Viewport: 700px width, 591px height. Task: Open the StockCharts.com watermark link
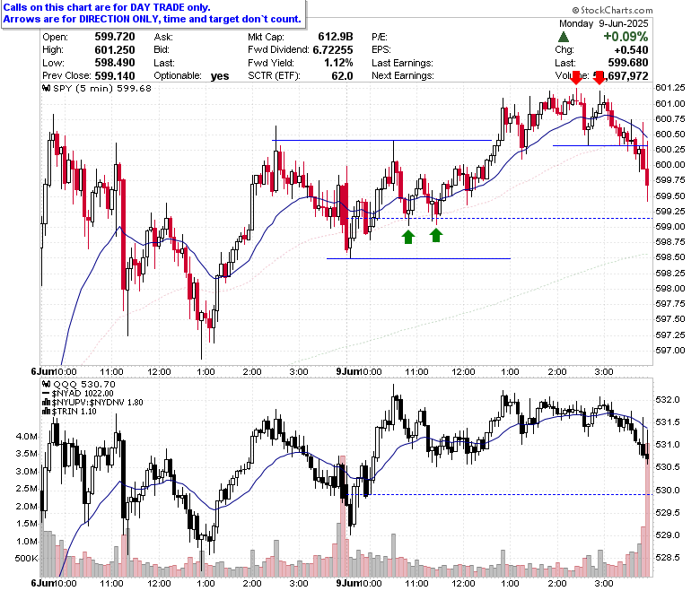pos(612,10)
